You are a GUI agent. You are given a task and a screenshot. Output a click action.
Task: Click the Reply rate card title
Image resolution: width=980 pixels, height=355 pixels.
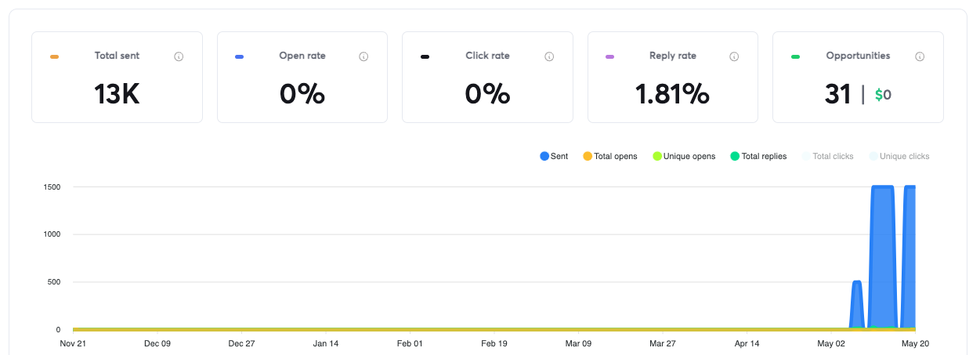coord(673,56)
